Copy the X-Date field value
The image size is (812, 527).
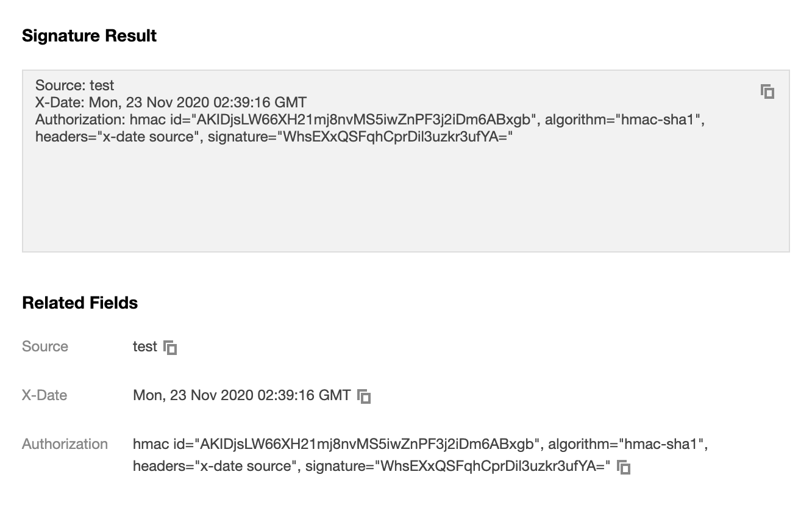point(364,396)
